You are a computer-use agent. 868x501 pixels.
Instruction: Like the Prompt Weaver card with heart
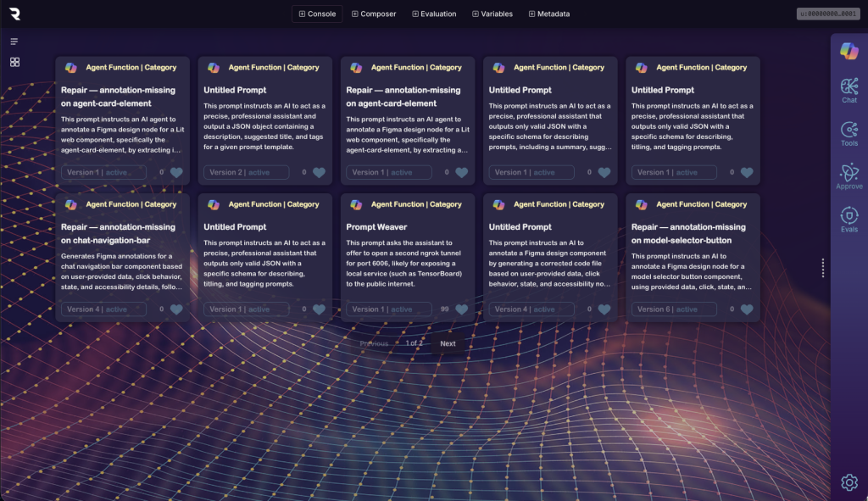[x=462, y=309]
